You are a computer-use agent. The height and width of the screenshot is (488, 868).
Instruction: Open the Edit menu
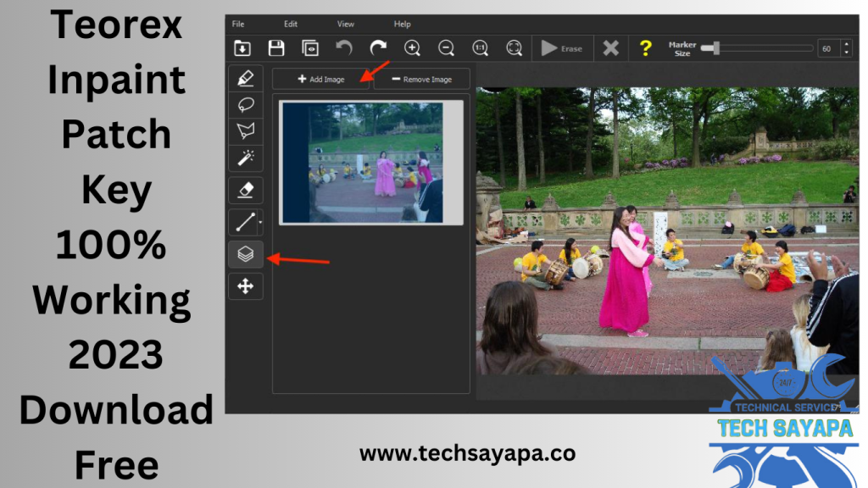(291, 24)
